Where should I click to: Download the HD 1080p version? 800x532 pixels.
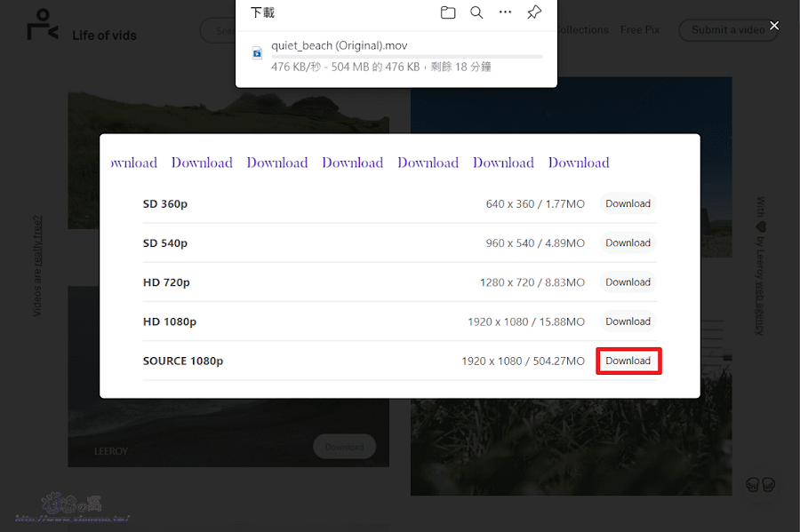(x=628, y=322)
